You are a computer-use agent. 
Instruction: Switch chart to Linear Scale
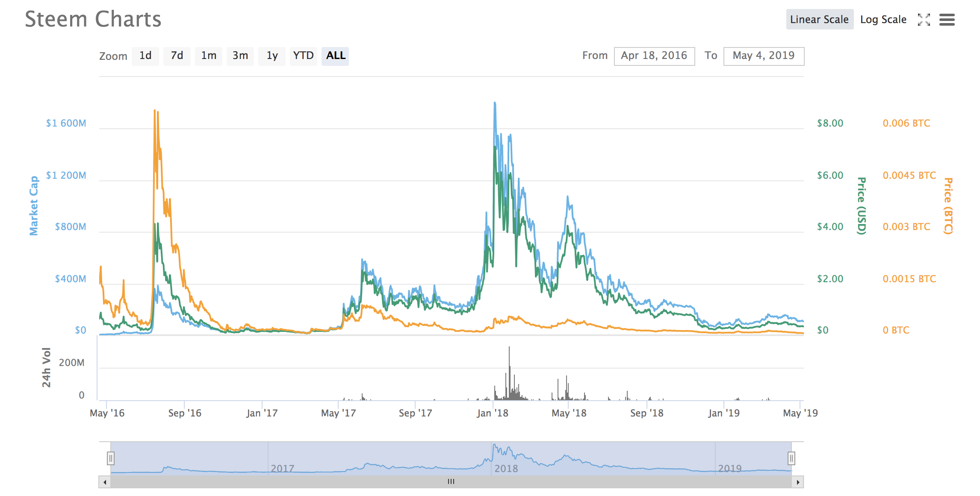[x=819, y=19]
